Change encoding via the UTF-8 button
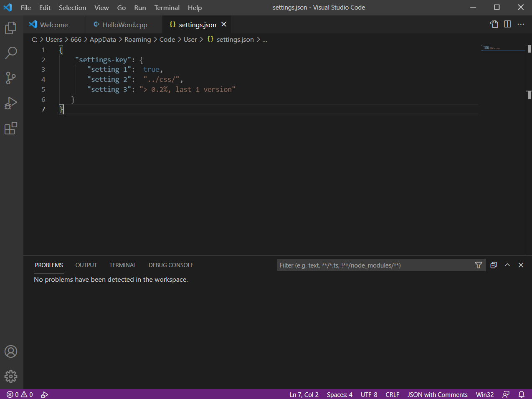 point(369,394)
